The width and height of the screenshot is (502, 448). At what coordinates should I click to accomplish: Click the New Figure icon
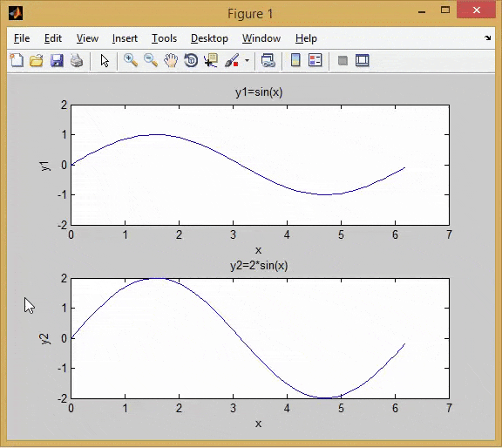point(17,60)
